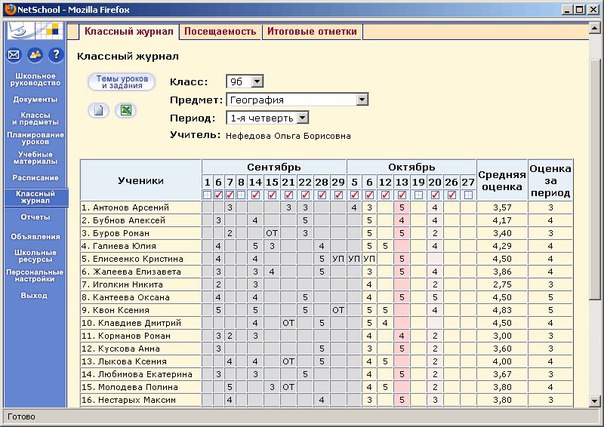Open Отчеты in sidebar menu
The width and height of the screenshot is (604, 427).
pyautogui.click(x=34, y=217)
